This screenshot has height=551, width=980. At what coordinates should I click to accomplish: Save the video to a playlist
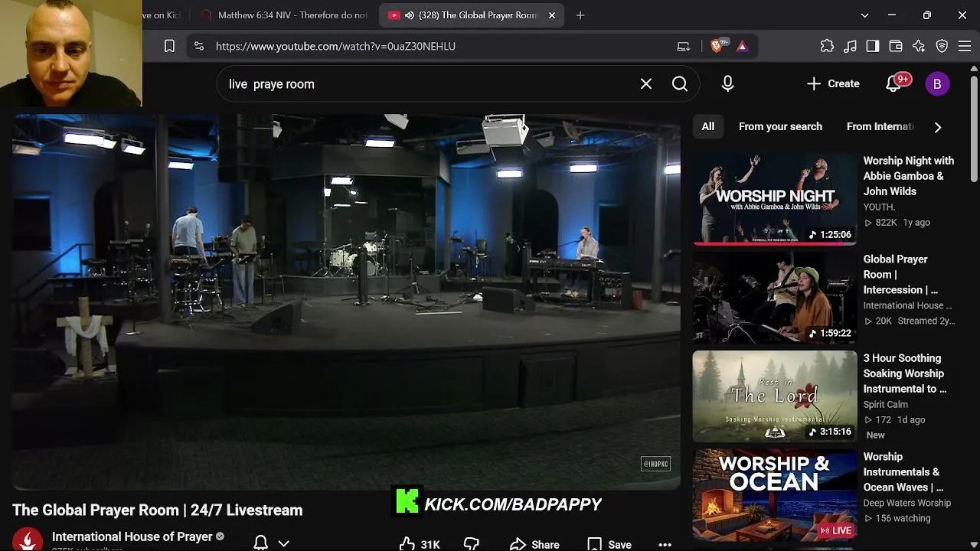(x=609, y=544)
